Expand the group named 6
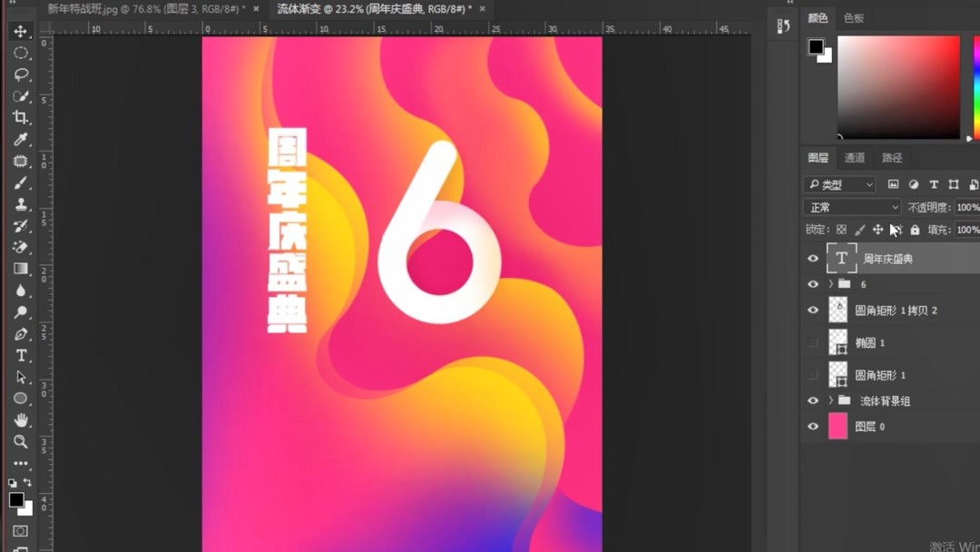This screenshot has height=552, width=980. [x=828, y=283]
